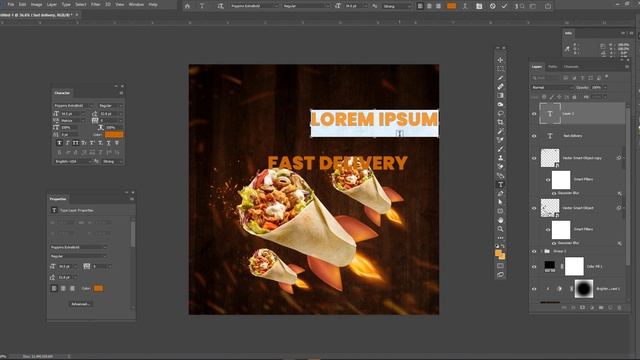
Task: Hide the fast delivery text layer
Action: (534, 136)
